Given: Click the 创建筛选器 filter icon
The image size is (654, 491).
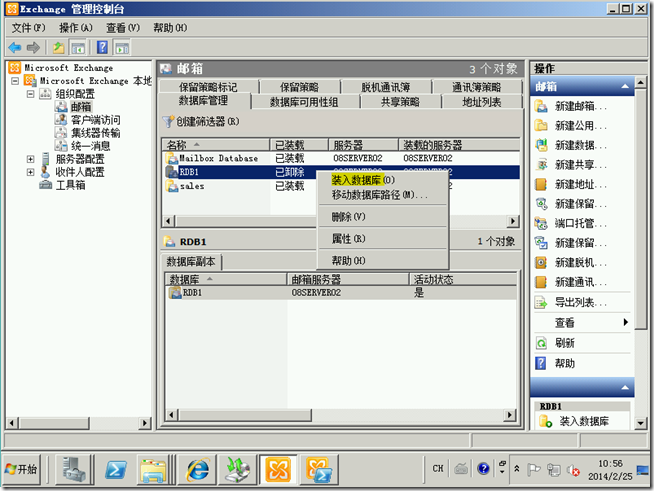Looking at the screenshot, I should tap(168, 121).
